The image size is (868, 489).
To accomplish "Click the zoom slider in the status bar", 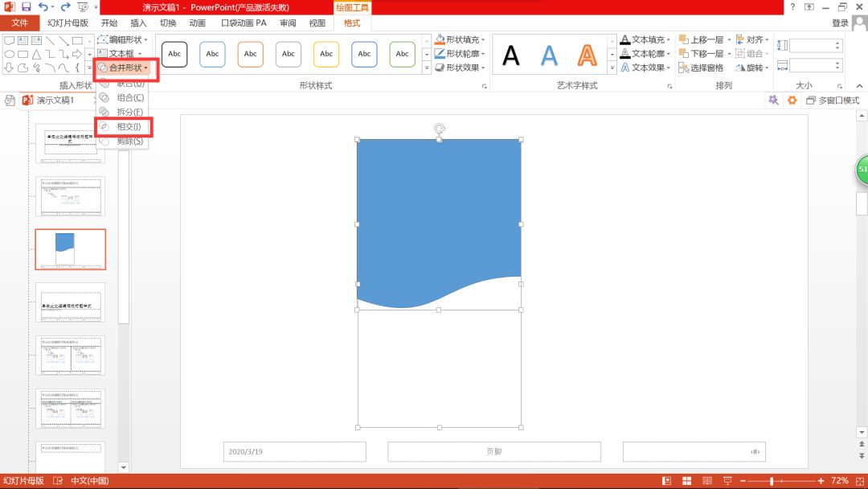I will point(772,481).
